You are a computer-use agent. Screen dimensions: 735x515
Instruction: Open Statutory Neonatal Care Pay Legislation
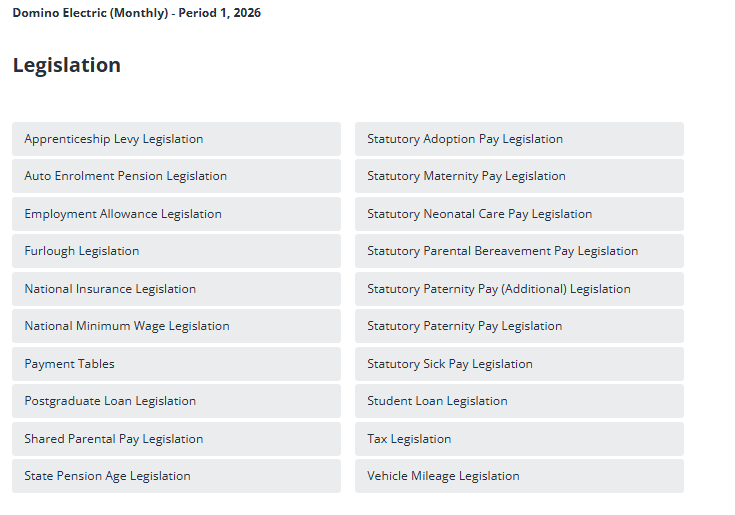point(480,214)
